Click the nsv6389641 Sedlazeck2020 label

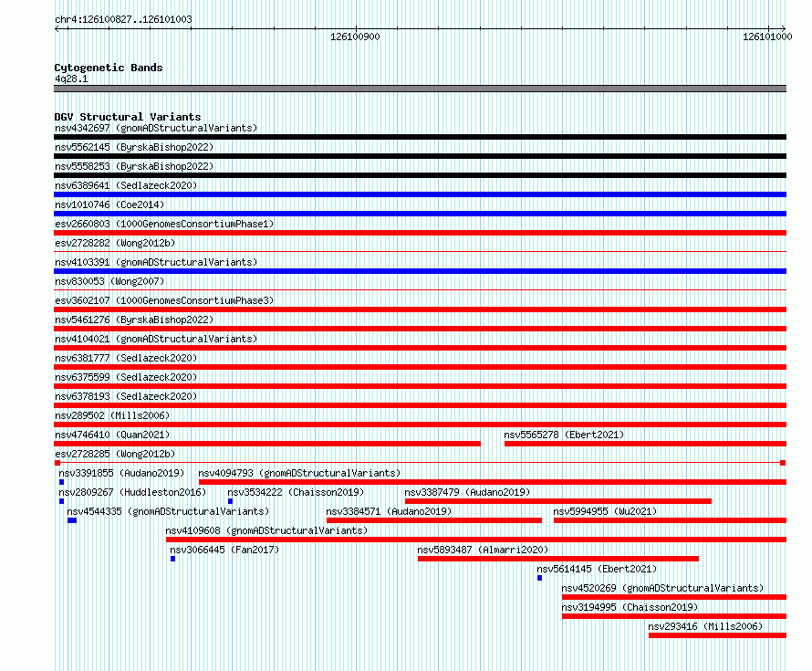(x=126, y=185)
